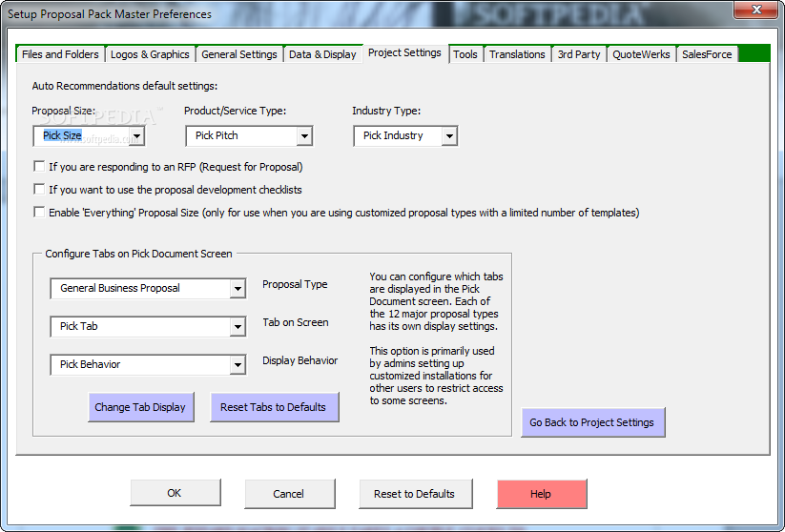
Task: Click the 'Industry Type:' label
Action: pos(386,111)
